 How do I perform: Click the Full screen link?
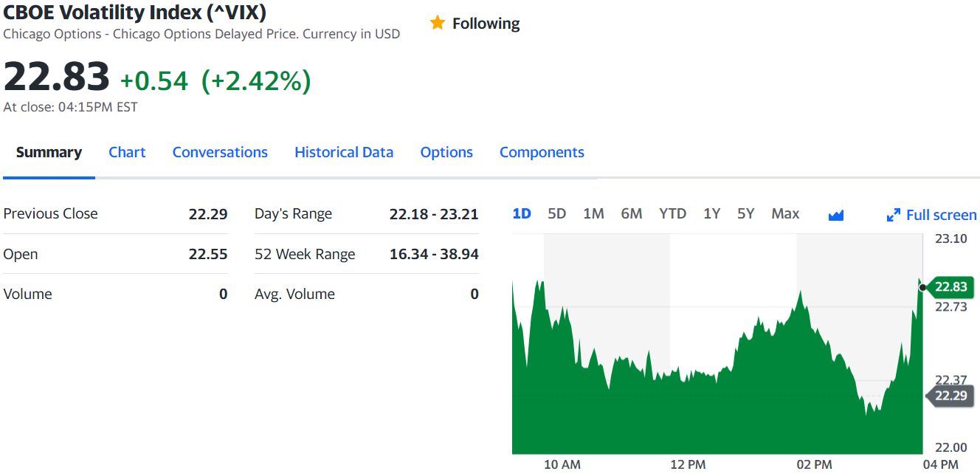coord(941,215)
